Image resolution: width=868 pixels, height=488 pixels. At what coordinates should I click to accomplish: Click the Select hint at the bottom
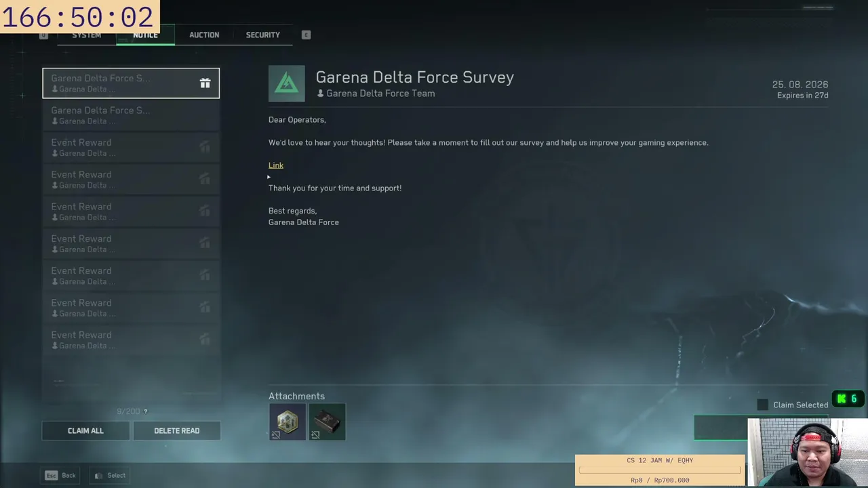tap(110, 475)
